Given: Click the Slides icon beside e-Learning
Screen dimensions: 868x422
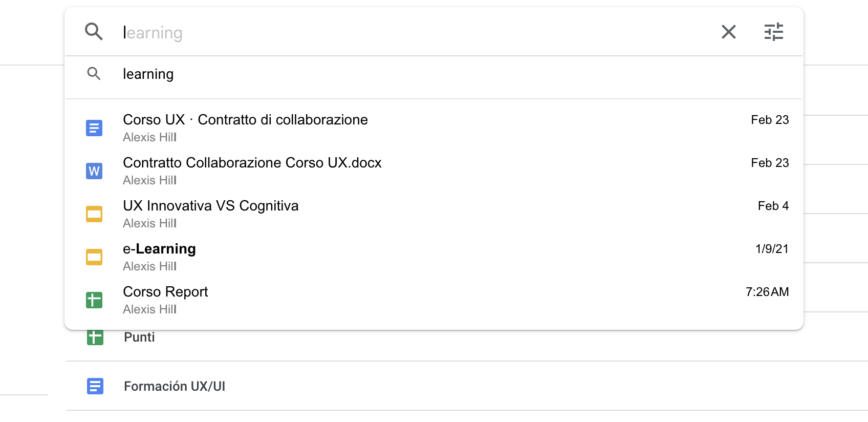Looking at the screenshot, I should click(x=94, y=257).
